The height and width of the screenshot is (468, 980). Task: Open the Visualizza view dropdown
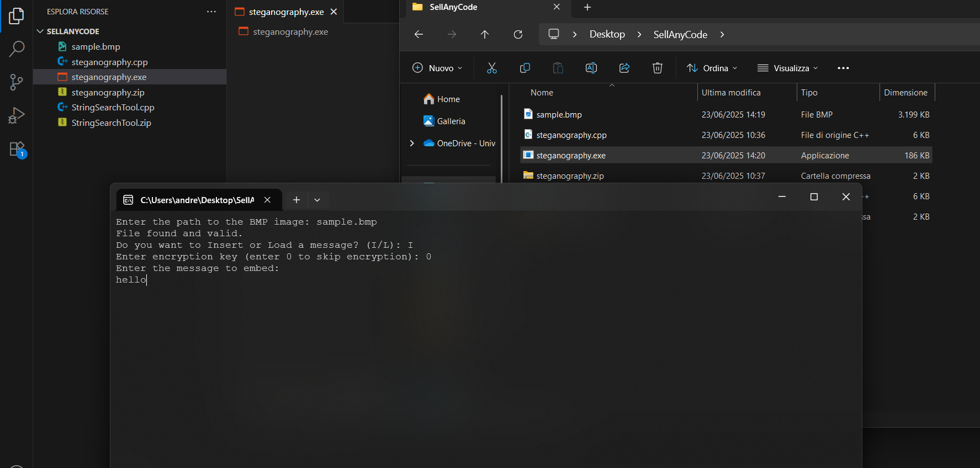point(787,68)
